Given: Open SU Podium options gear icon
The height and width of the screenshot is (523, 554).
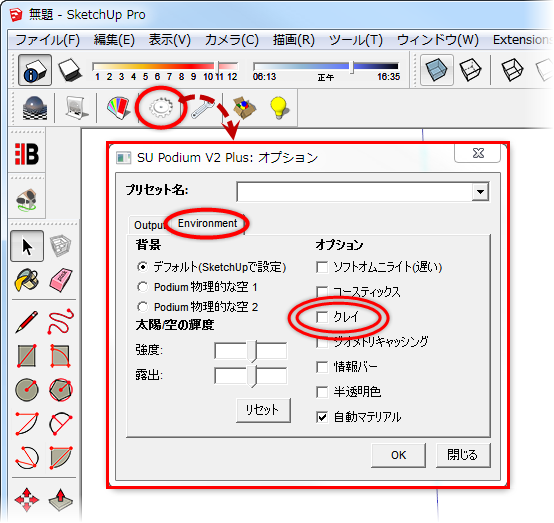Looking at the screenshot, I should tap(161, 107).
